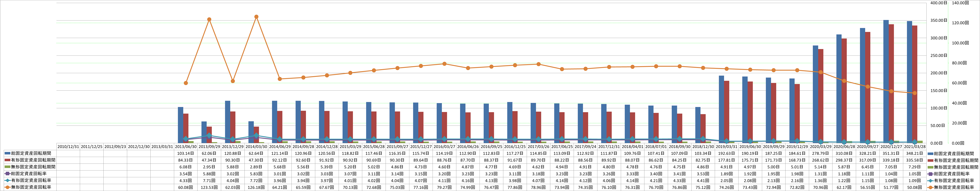The image size is (980, 191).
Task: Select table cell 5.83回
Action: coord(256,174)
